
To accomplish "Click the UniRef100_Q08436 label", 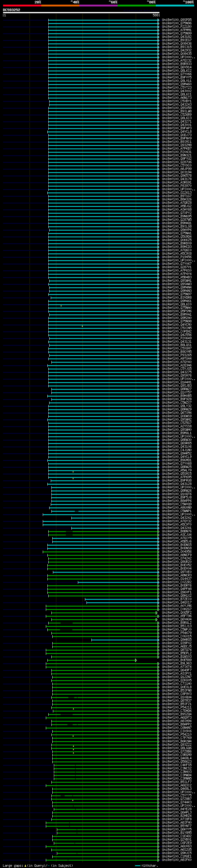I will 177,43.
